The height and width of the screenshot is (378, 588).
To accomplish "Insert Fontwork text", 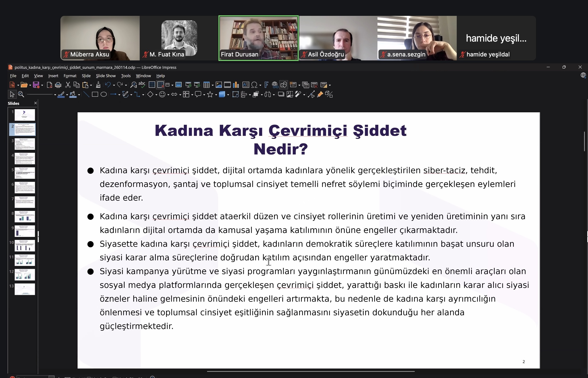I will click(266, 85).
